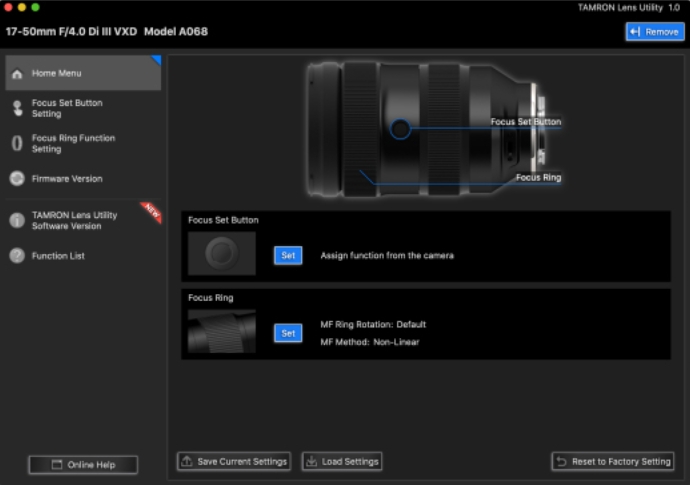Click the Function List question mark icon

[x=17, y=256]
